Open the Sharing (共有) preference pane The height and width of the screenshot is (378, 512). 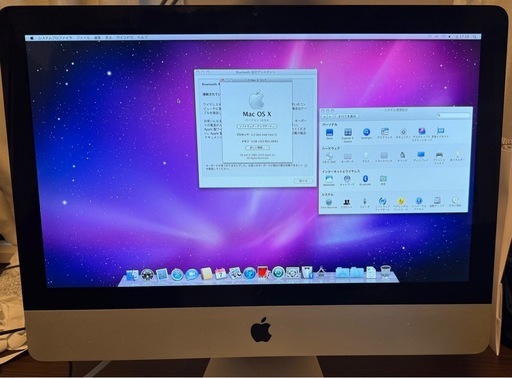(383, 180)
